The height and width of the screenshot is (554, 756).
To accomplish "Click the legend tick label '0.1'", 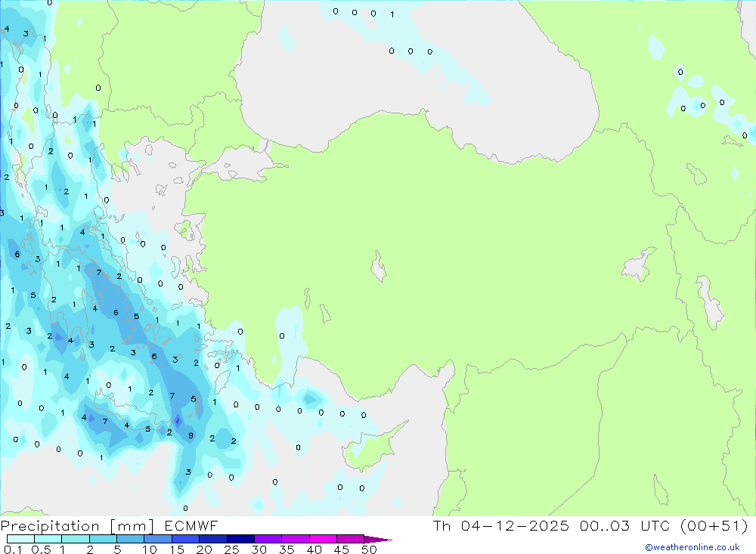I will [13, 549].
